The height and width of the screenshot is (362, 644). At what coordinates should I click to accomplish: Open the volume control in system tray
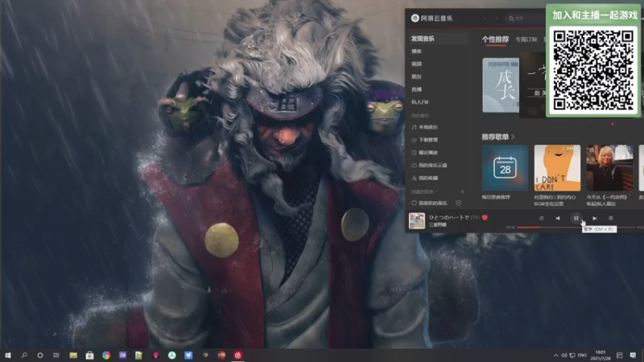(x=564, y=355)
